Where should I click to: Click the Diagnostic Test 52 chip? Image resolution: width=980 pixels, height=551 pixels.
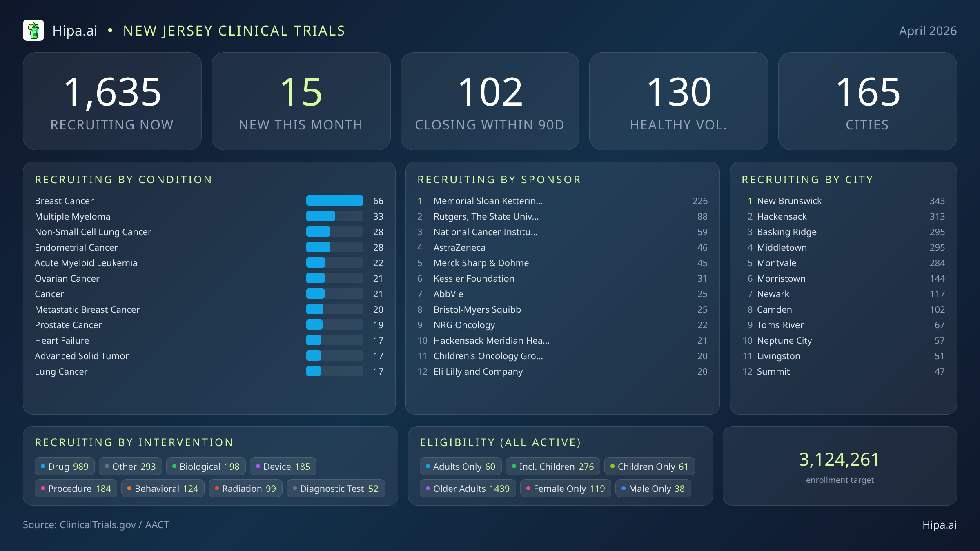336,488
